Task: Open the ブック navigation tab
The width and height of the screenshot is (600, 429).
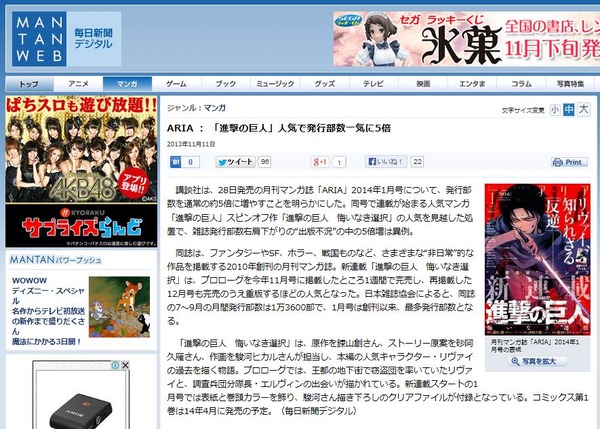Action: point(226,84)
